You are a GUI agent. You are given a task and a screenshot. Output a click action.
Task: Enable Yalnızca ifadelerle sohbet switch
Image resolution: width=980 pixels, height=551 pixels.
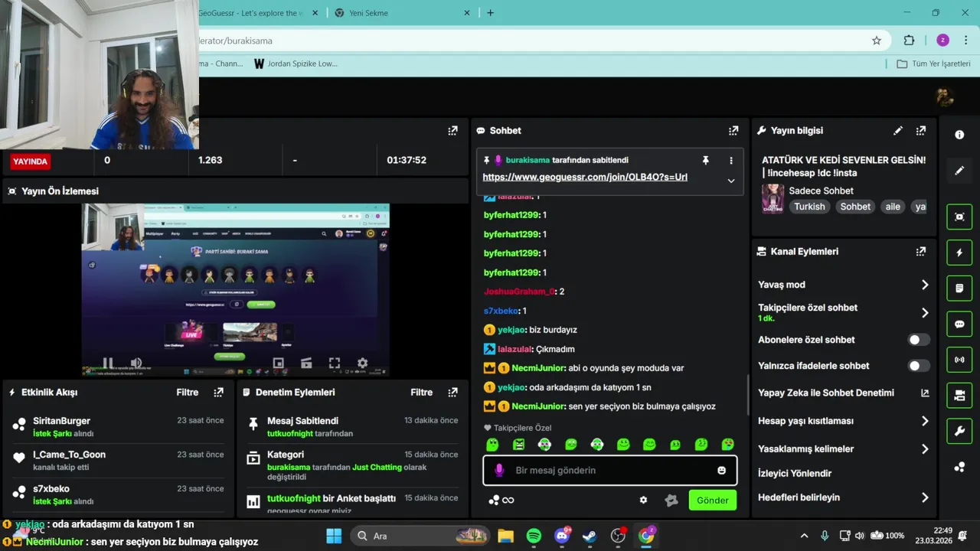point(919,366)
